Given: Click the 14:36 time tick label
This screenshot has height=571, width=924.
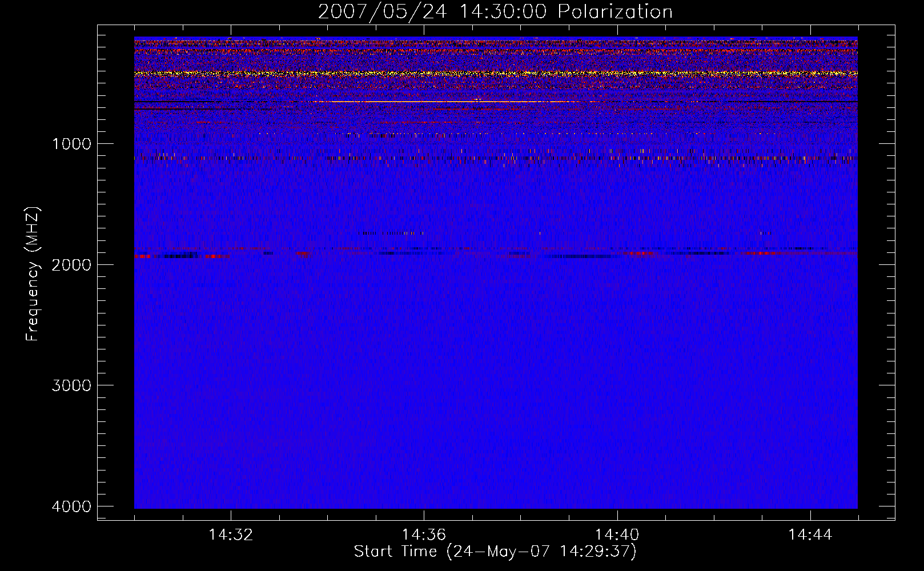Looking at the screenshot, I should click(424, 535).
